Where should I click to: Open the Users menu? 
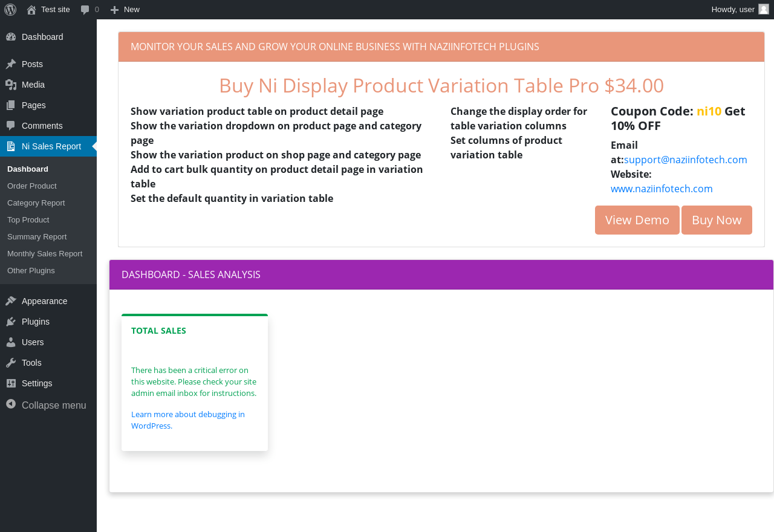(48, 342)
